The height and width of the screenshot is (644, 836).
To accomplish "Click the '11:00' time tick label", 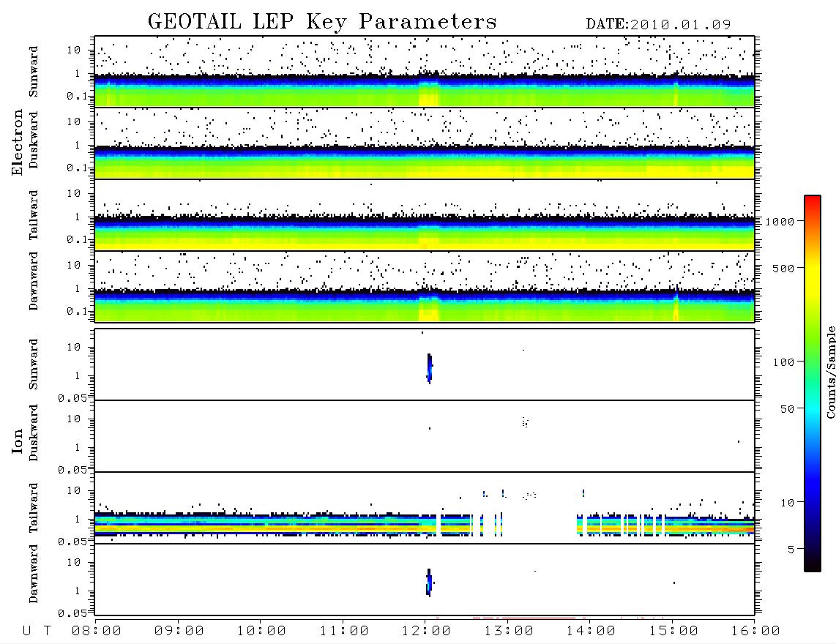I will click(344, 631).
